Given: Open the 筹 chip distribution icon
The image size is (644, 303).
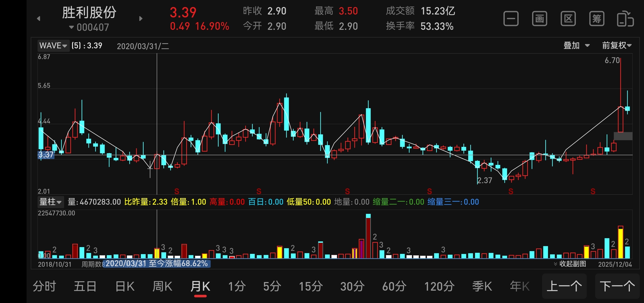Looking at the screenshot, I should pos(597,19).
